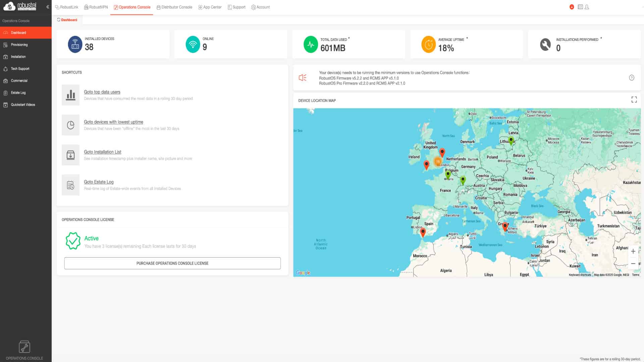Expand the device location map to fullscreen

click(634, 100)
